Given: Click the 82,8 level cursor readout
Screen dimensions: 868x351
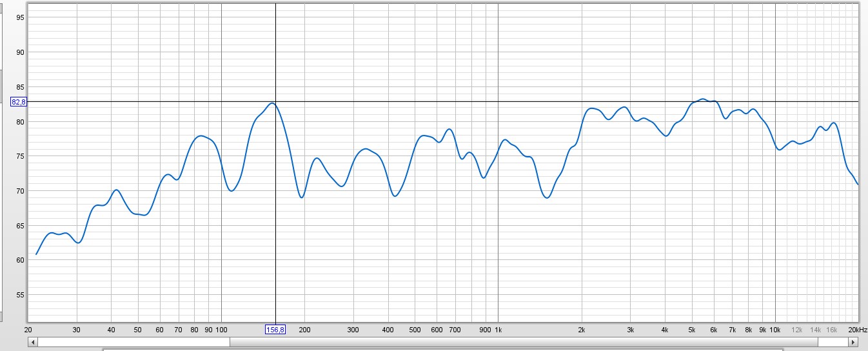Looking at the screenshot, I should pyautogui.click(x=19, y=102).
